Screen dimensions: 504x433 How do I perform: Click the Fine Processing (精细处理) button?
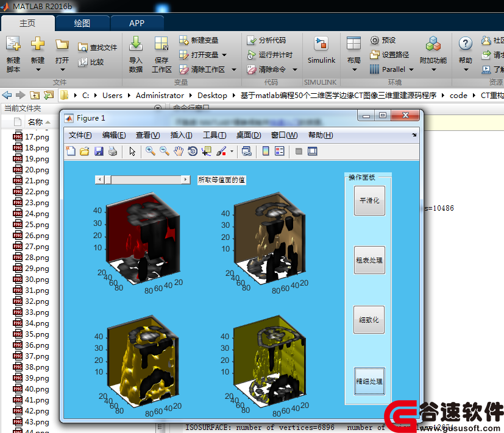369,381
